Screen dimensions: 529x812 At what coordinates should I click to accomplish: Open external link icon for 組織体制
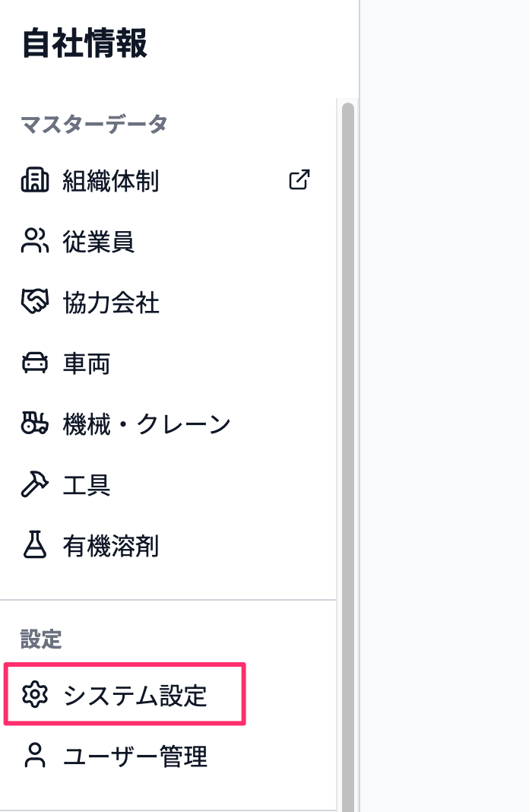[299, 179]
